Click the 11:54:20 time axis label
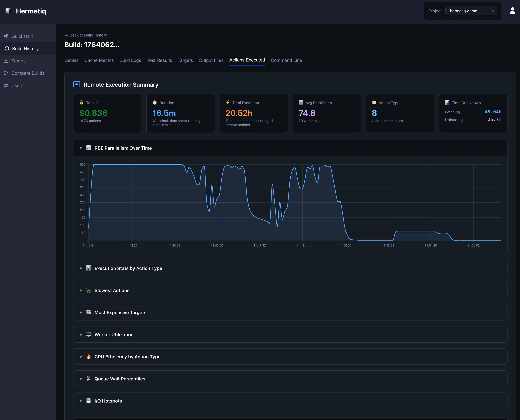Viewport: 520px width, 420px height. [x=431, y=245]
